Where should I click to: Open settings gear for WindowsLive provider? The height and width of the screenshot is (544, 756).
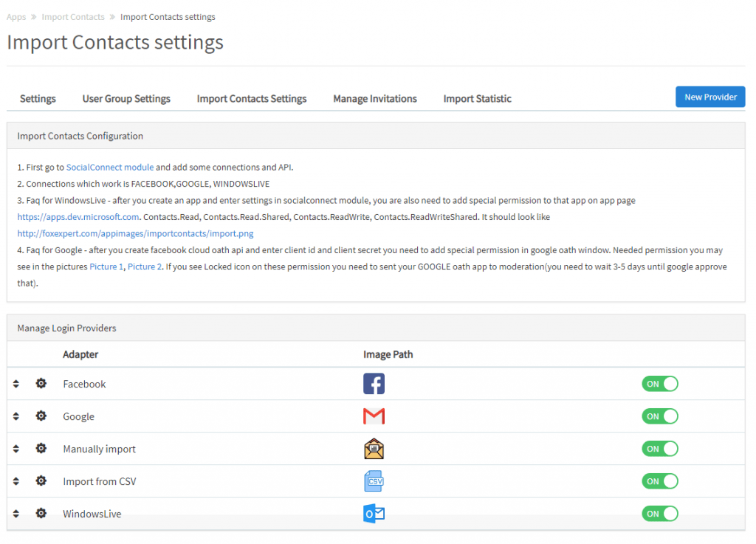[x=41, y=513]
